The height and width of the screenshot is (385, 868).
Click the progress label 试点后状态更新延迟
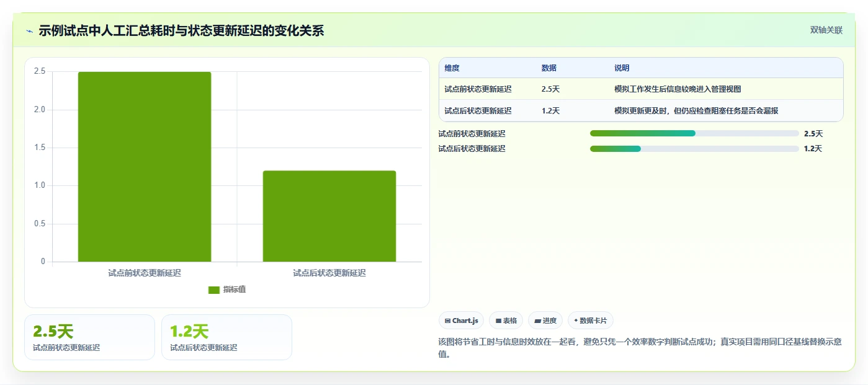tap(472, 149)
